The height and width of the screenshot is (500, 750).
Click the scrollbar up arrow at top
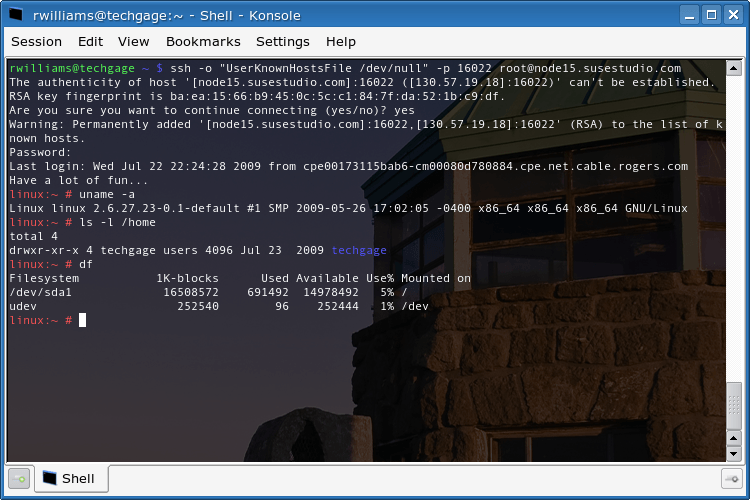click(x=734, y=68)
